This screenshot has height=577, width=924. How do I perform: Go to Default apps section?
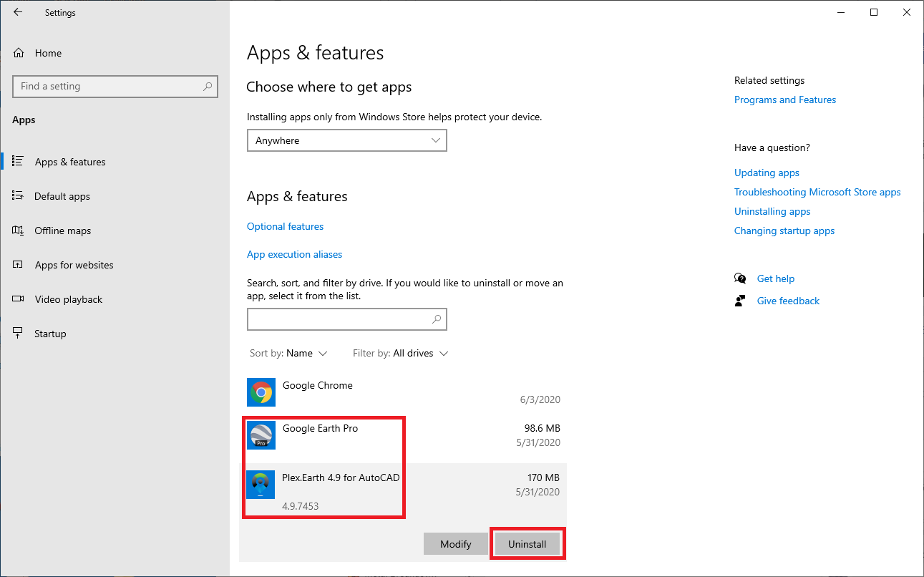62,196
